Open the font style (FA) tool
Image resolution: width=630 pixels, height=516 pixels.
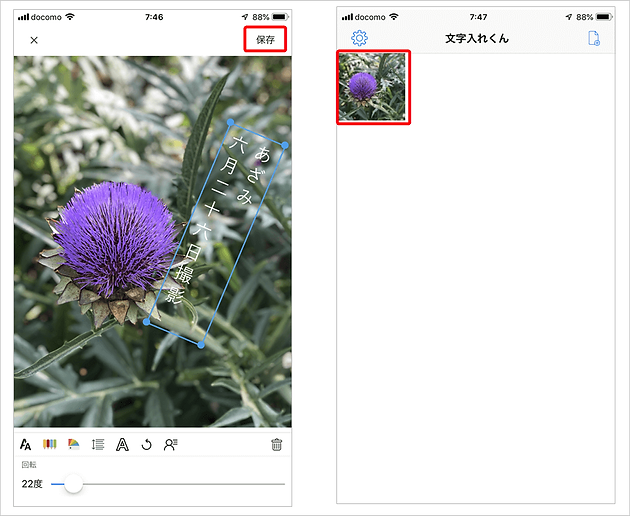(25, 444)
